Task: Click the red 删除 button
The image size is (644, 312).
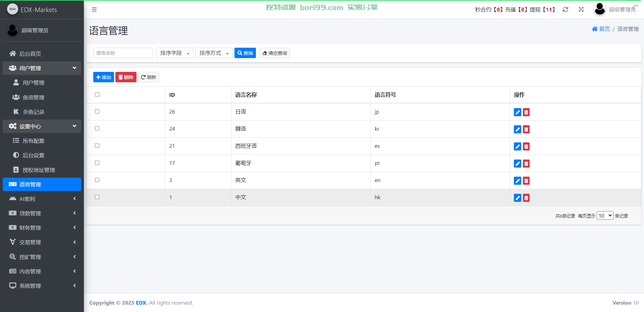Action: click(x=126, y=77)
